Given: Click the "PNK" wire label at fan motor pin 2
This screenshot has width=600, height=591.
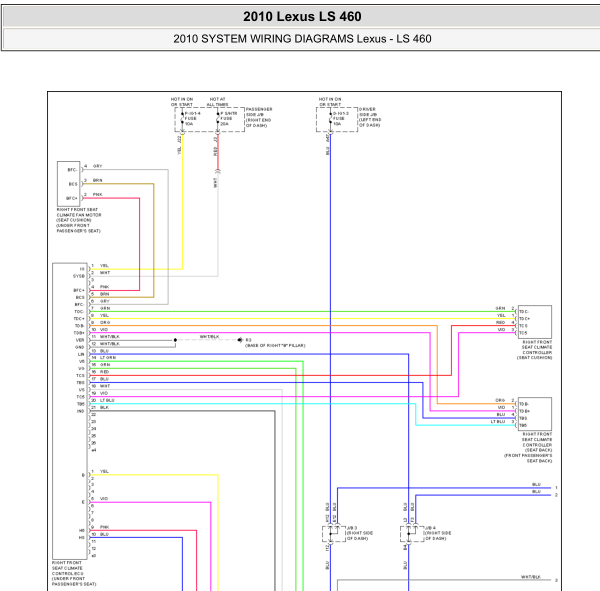Looking at the screenshot, I should click(98, 194).
